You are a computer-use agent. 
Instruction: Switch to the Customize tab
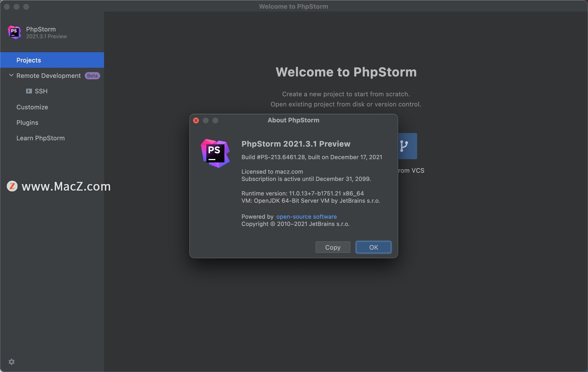tap(32, 107)
